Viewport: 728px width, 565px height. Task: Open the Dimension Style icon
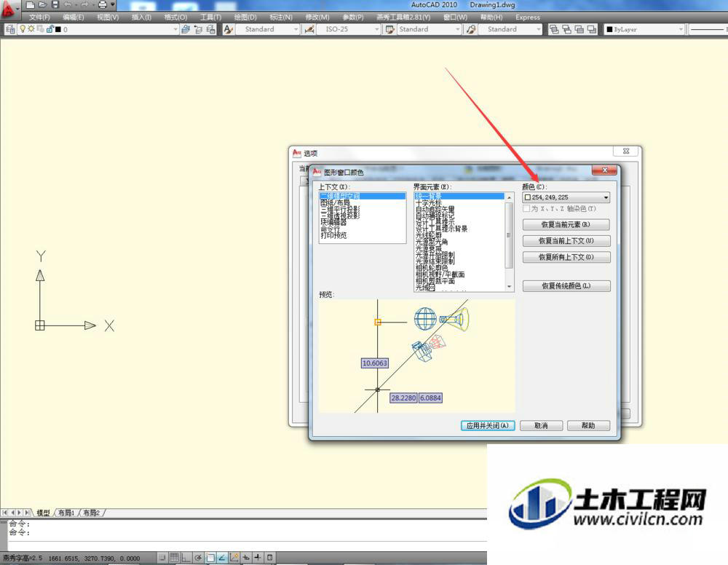coord(309,29)
